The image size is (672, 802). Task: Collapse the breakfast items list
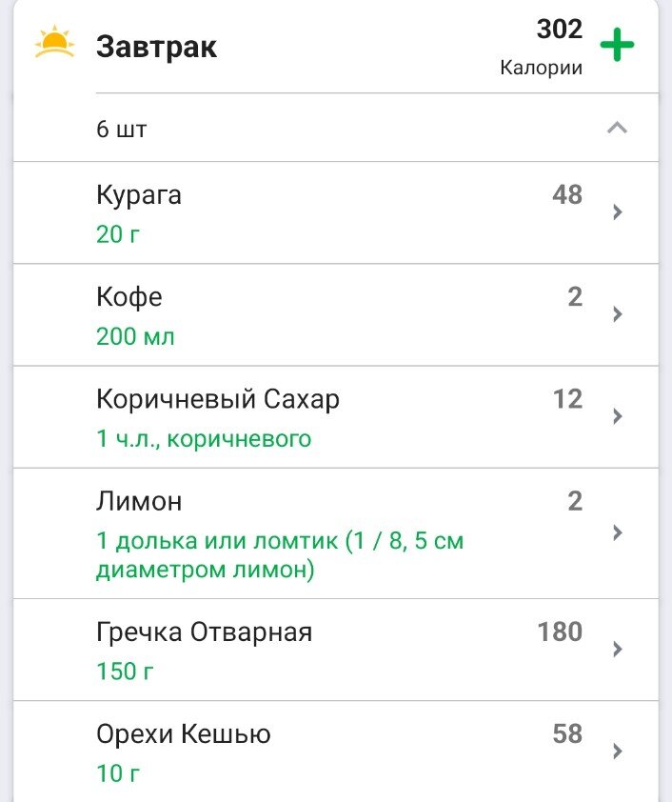click(618, 126)
